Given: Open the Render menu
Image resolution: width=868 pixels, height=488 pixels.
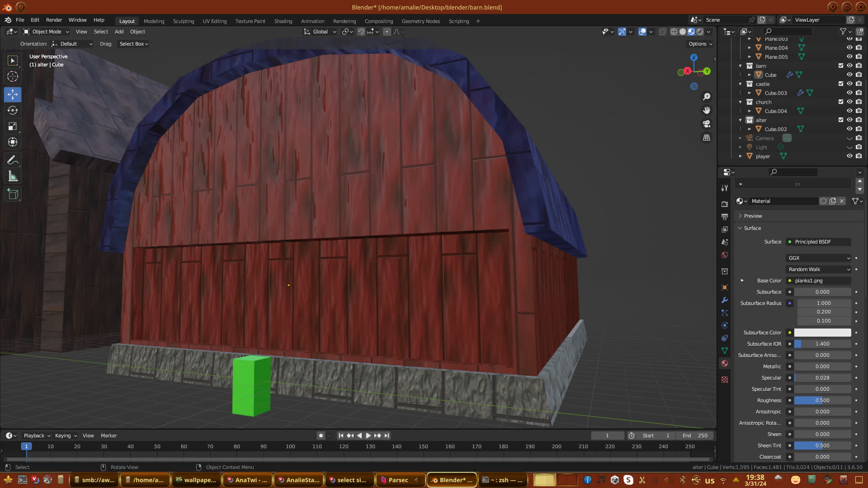Looking at the screenshot, I should point(54,20).
